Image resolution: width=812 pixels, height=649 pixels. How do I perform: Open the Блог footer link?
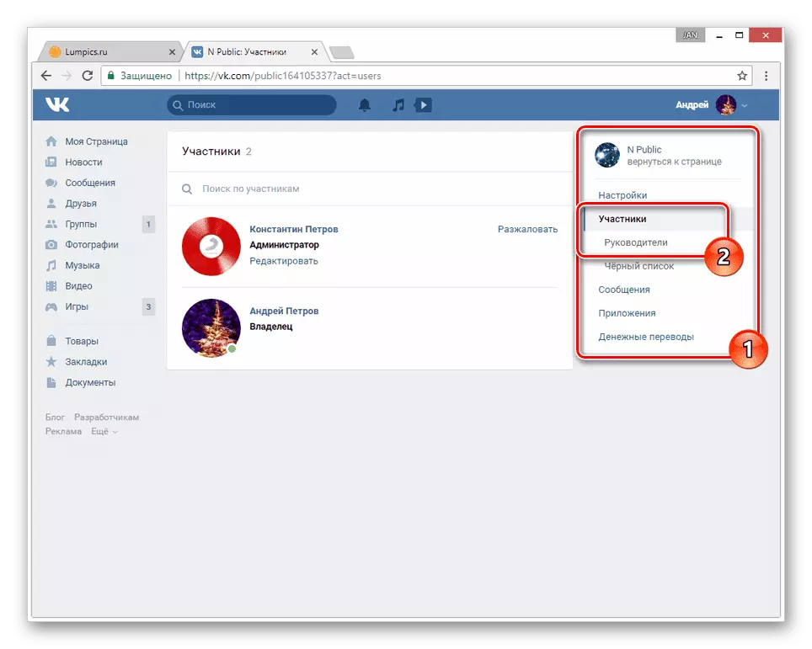coord(55,418)
